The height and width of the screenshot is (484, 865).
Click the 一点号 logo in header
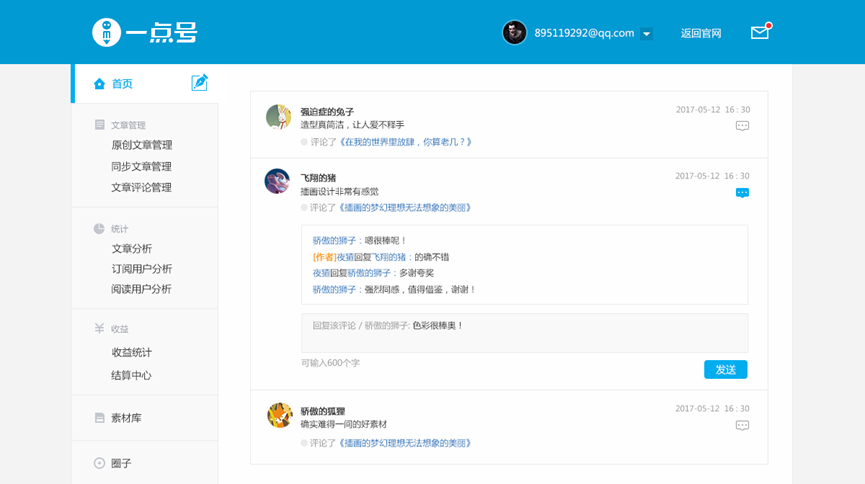click(x=144, y=33)
